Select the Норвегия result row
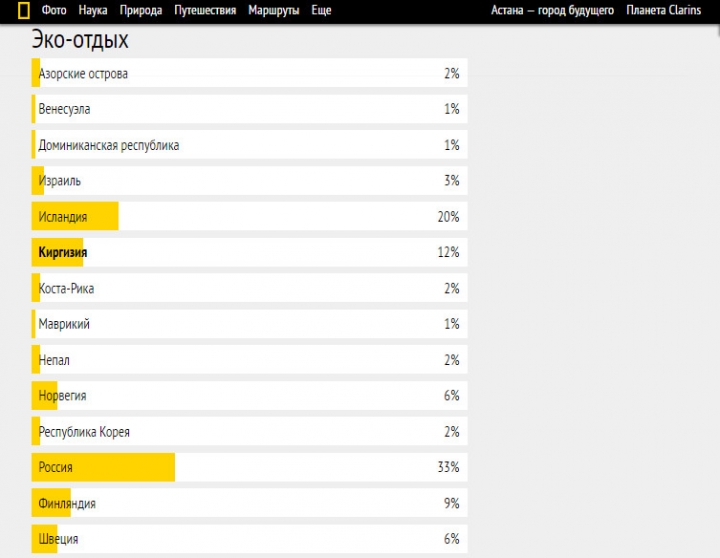The height and width of the screenshot is (558, 720). (x=249, y=395)
